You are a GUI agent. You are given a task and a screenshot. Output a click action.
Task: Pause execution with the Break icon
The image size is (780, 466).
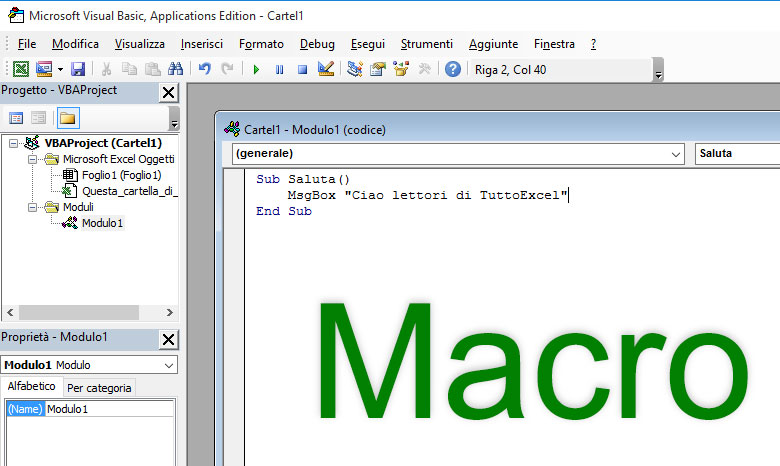coord(280,69)
